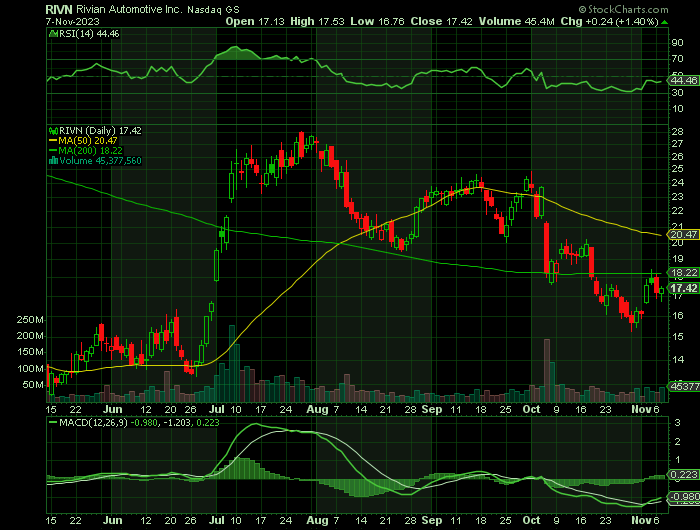Image resolution: width=700 pixels, height=530 pixels.
Task: Click the High 17.53 value
Action: coord(317,21)
